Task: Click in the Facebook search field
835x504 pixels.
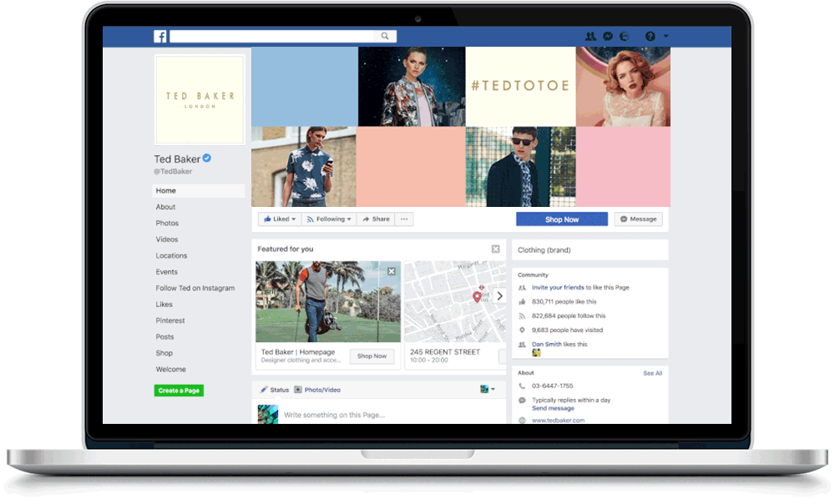Action: 272,36
